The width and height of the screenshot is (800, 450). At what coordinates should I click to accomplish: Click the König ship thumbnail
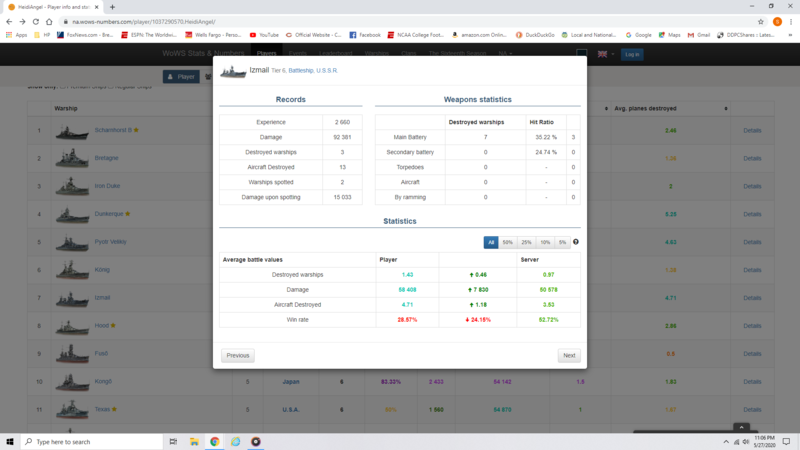click(x=72, y=270)
